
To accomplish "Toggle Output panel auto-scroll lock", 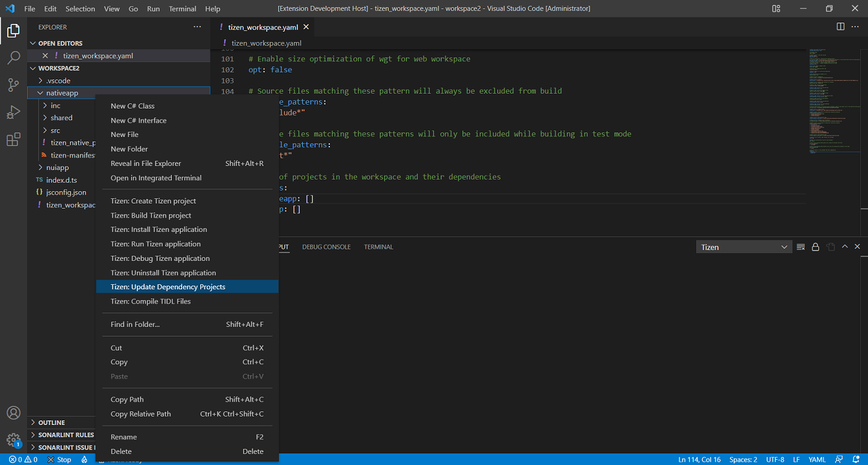I will pyautogui.click(x=815, y=246).
